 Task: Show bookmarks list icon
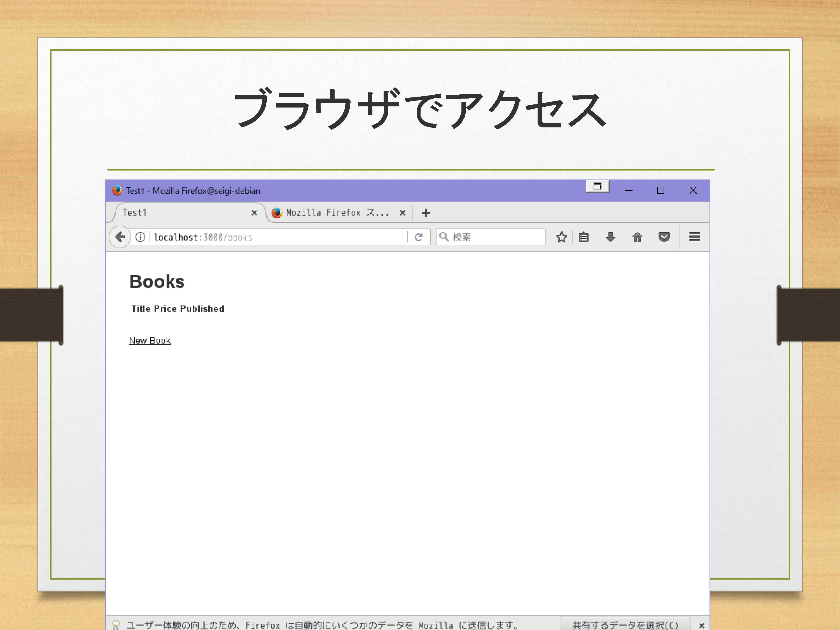(x=584, y=237)
